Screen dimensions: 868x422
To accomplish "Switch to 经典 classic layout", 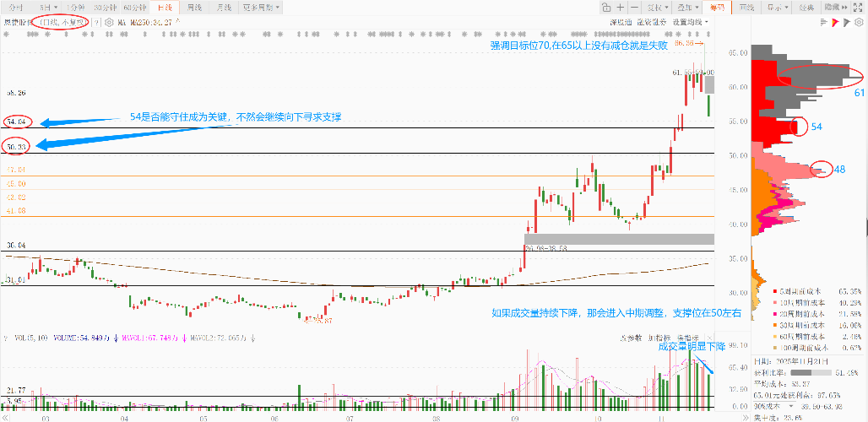I will point(806,8).
